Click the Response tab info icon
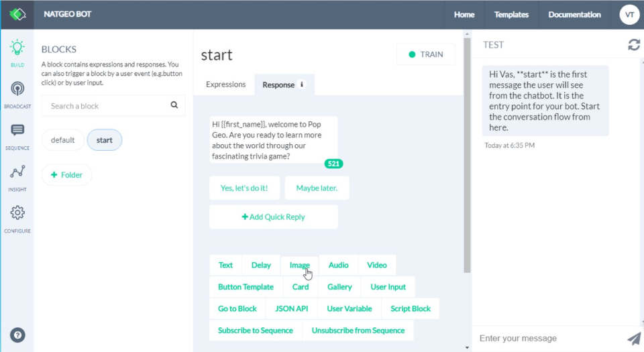 (302, 84)
